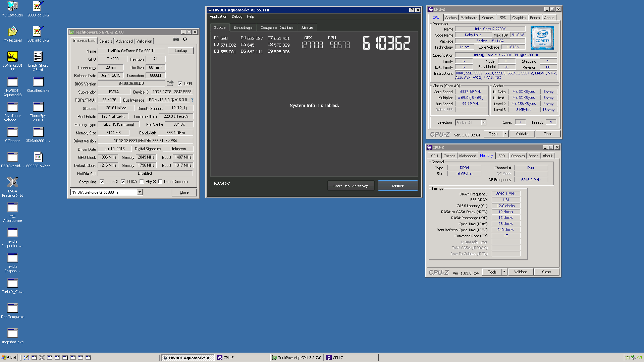The width and height of the screenshot is (644, 362).
Task: Click Close button in GPU-Z window
Action: coord(184,192)
